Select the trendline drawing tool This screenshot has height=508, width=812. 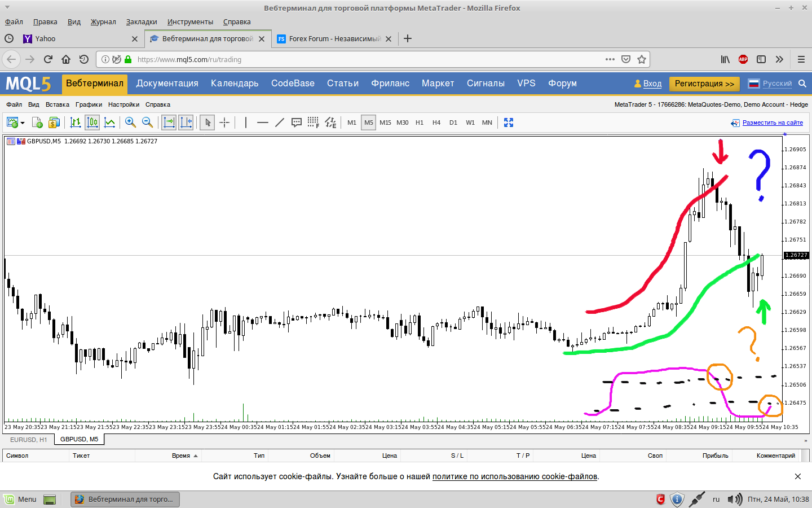tap(280, 122)
